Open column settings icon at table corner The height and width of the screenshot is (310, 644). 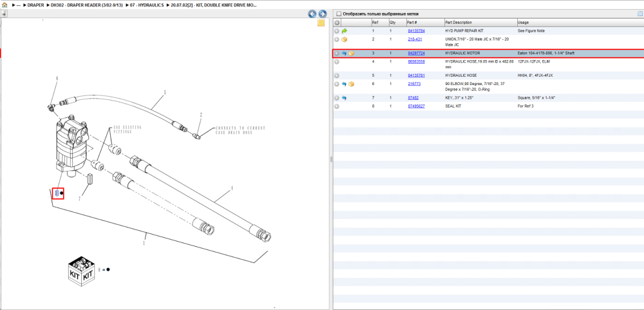[x=639, y=14]
